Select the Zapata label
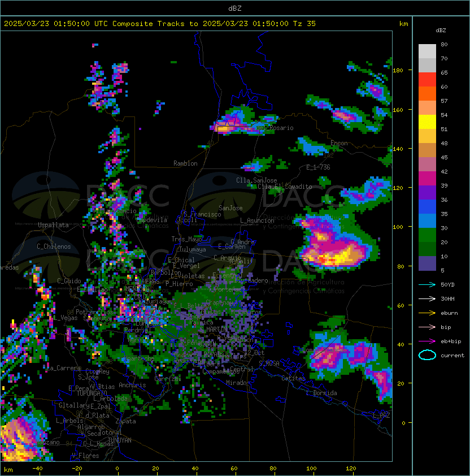Image resolution: width=470 pixels, height=476 pixels. pyautogui.click(x=125, y=421)
